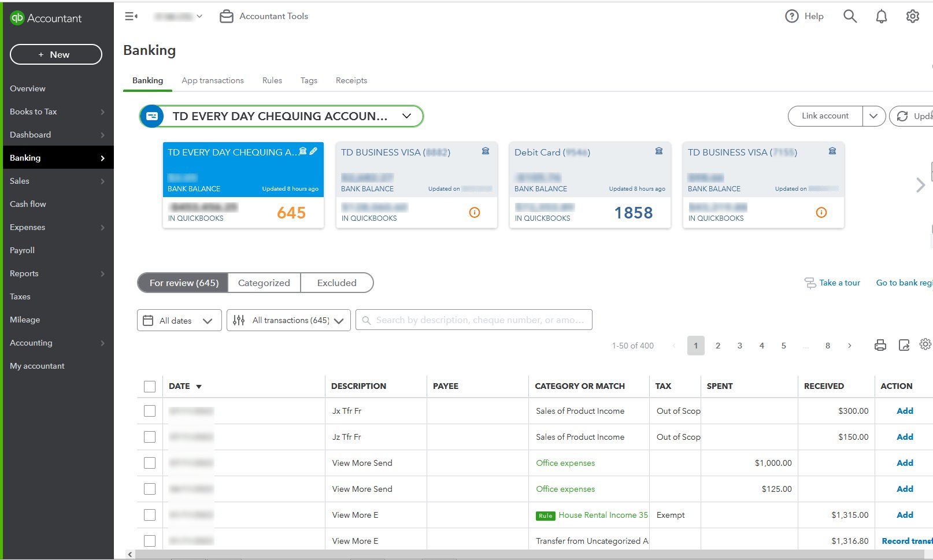Open the search magnifier icon
The width and height of the screenshot is (933, 560).
point(850,16)
